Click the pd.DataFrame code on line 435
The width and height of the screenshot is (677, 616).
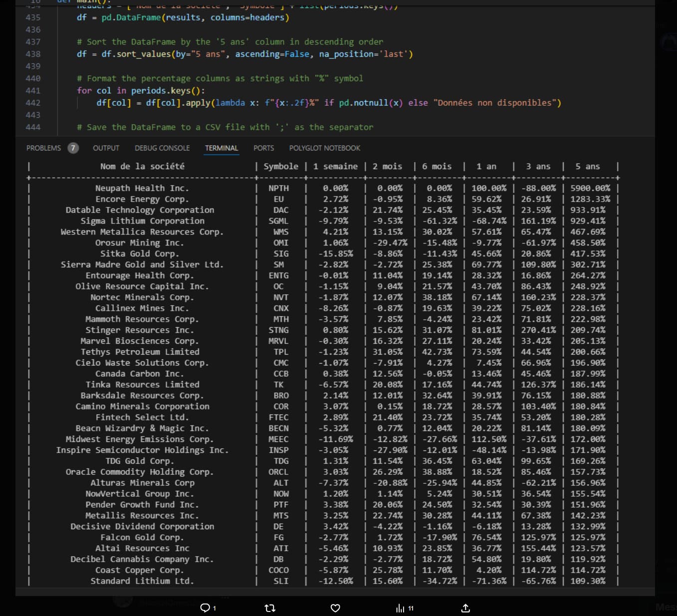click(183, 17)
